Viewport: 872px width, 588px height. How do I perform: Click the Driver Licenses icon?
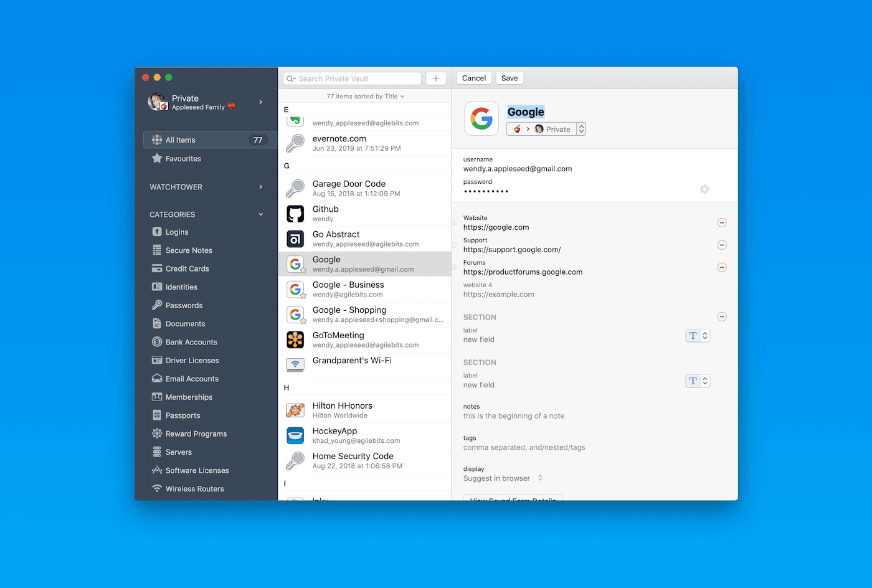pyautogui.click(x=157, y=360)
